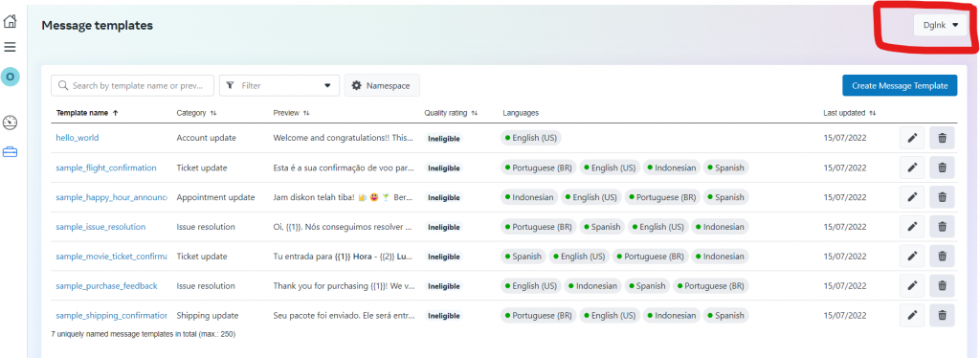
Task: Open sample_purchase_feedback template link
Action: [x=107, y=285]
